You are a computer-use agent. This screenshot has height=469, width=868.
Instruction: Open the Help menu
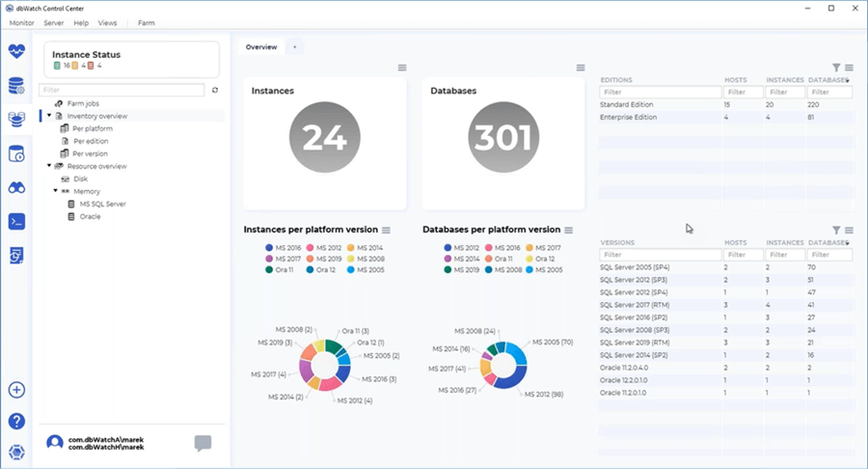point(81,23)
